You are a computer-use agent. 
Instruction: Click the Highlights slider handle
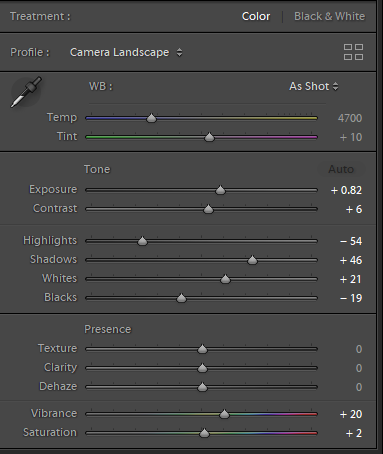pyautogui.click(x=142, y=241)
